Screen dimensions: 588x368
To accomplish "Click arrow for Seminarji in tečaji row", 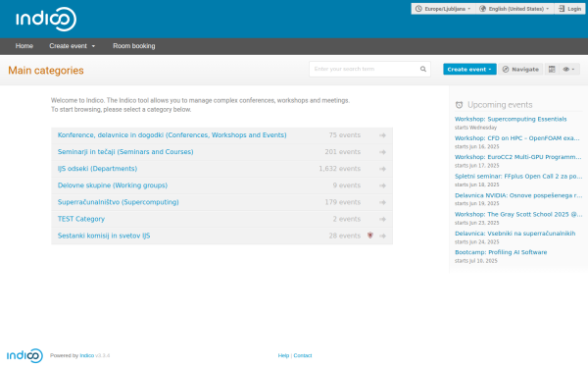I will point(382,152).
